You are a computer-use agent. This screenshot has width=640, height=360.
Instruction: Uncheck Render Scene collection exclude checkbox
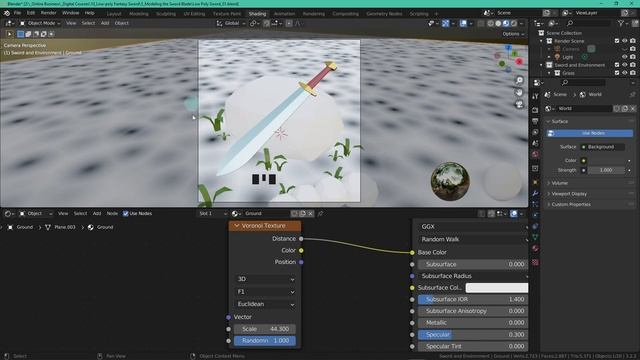pyautogui.click(x=617, y=41)
